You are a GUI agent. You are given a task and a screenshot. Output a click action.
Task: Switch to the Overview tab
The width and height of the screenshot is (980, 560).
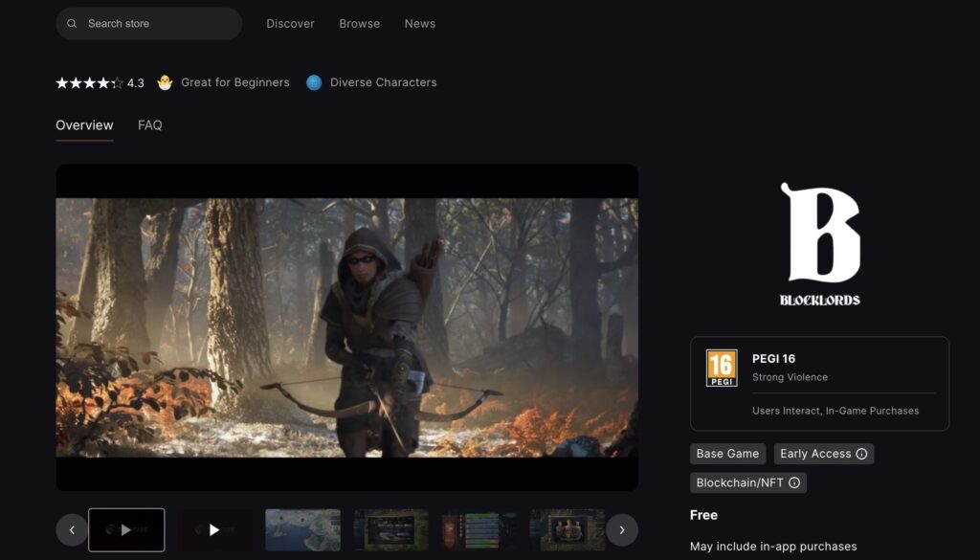[x=84, y=125]
